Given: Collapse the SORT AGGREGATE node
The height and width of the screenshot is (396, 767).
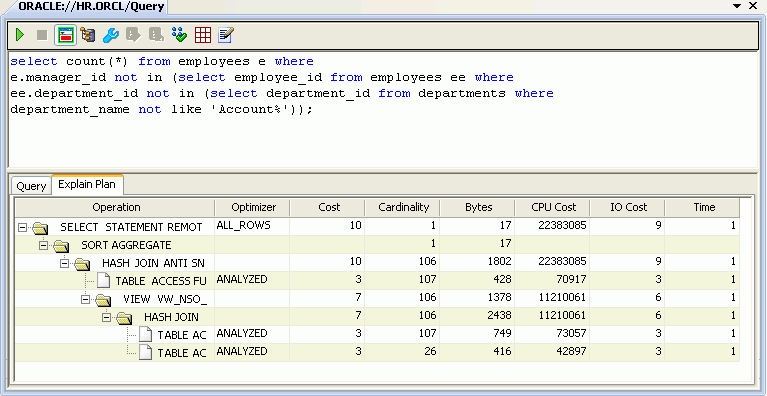Looking at the screenshot, I should tap(44, 245).
